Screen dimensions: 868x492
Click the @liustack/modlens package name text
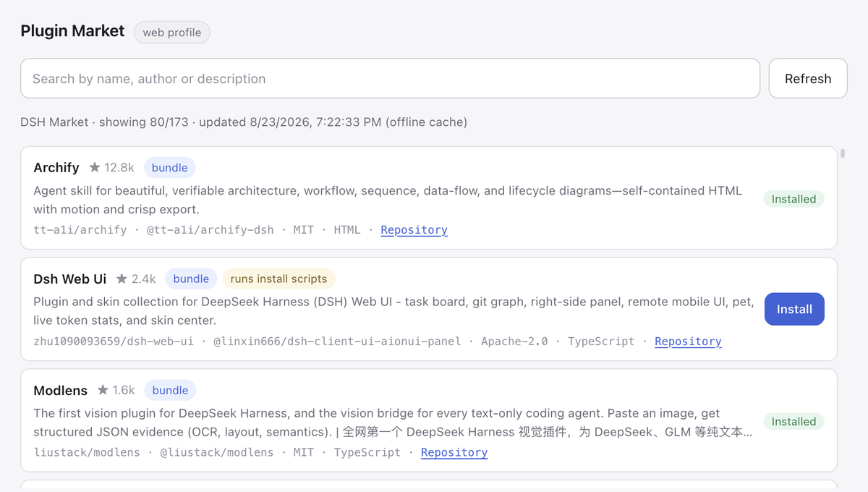pos(217,452)
